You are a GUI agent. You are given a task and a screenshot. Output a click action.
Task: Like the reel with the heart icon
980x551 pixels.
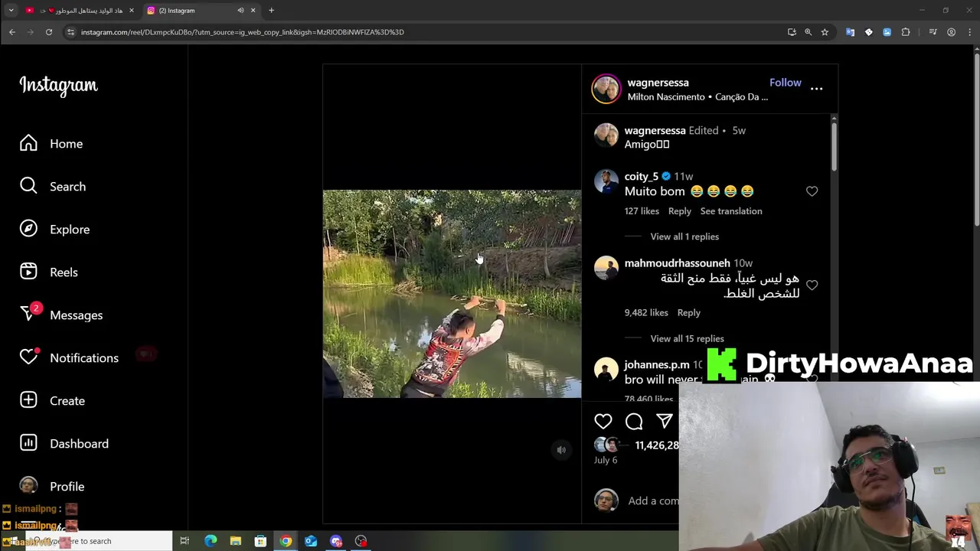pyautogui.click(x=603, y=421)
